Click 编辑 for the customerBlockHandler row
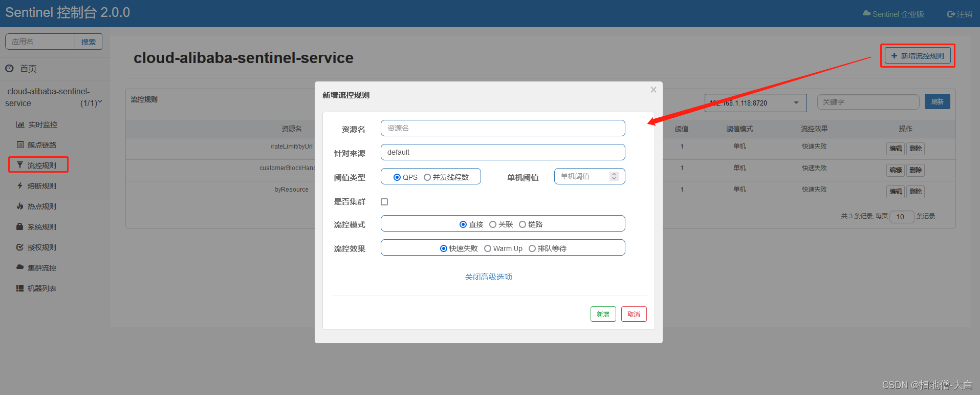This screenshot has width=980, height=395. pyautogui.click(x=896, y=170)
